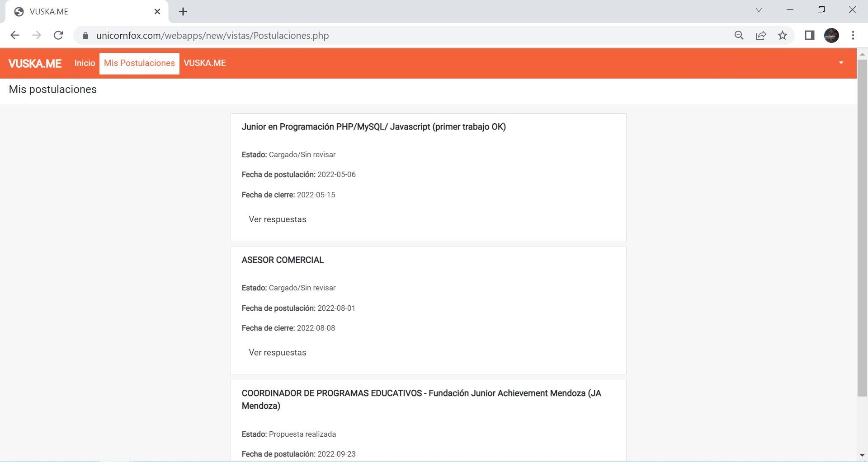868x462 pixels.
Task: Open the user dropdown in orange navbar
Action: [841, 63]
